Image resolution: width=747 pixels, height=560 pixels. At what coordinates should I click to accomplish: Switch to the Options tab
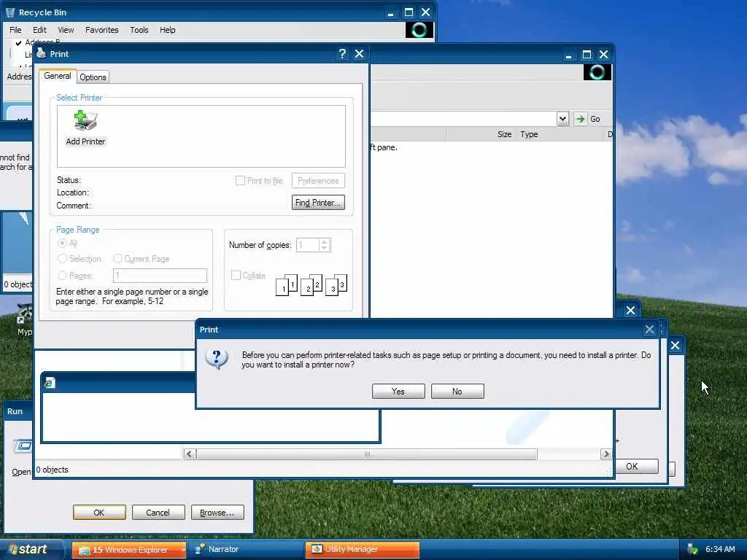93,77
